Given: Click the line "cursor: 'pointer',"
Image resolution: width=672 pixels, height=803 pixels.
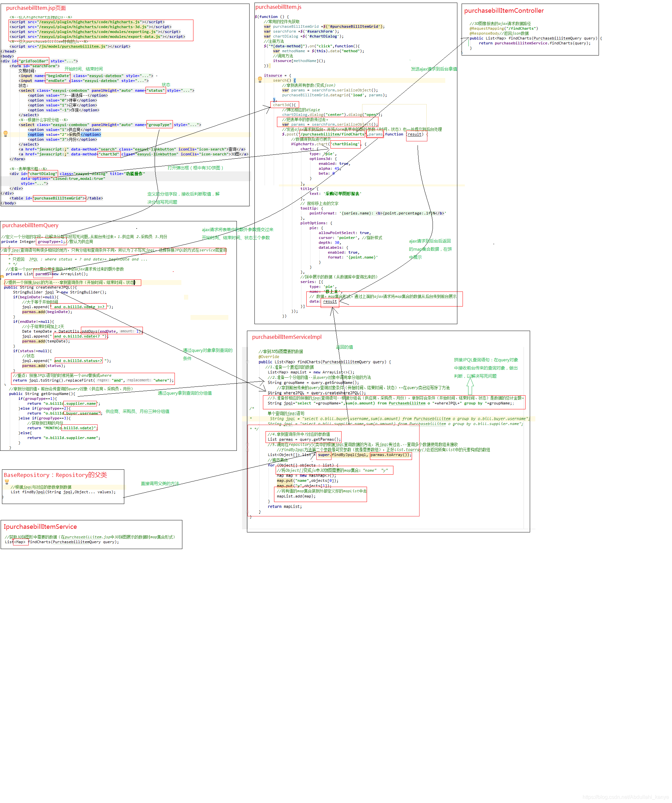Looking at the screenshot, I should pos(339,238).
